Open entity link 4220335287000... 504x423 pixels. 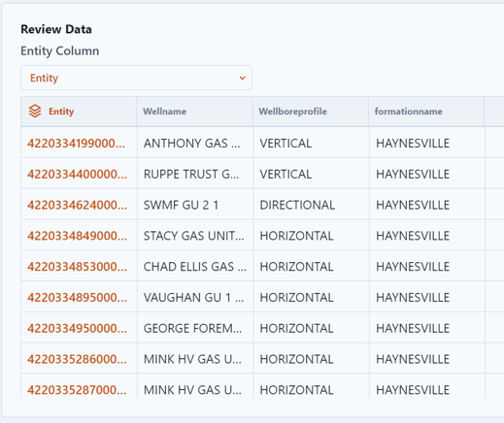pyautogui.click(x=77, y=390)
